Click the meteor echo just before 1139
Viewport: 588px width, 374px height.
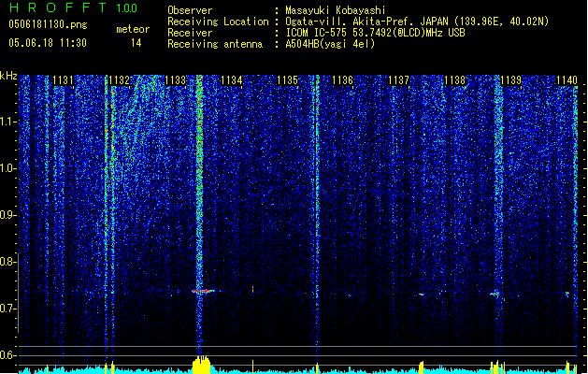pos(495,295)
